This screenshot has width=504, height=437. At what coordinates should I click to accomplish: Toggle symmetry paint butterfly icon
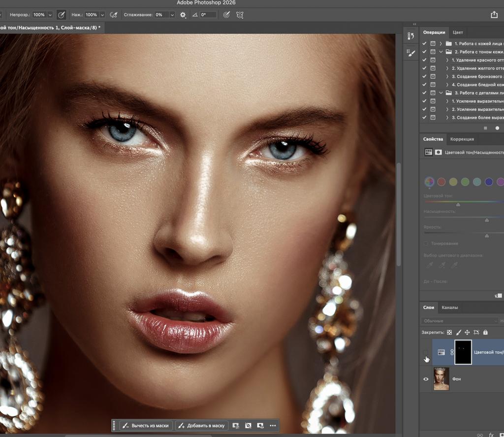[x=240, y=15]
